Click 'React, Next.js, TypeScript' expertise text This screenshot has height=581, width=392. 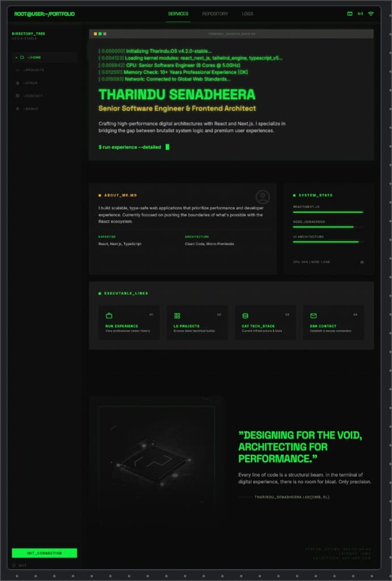pyautogui.click(x=120, y=244)
